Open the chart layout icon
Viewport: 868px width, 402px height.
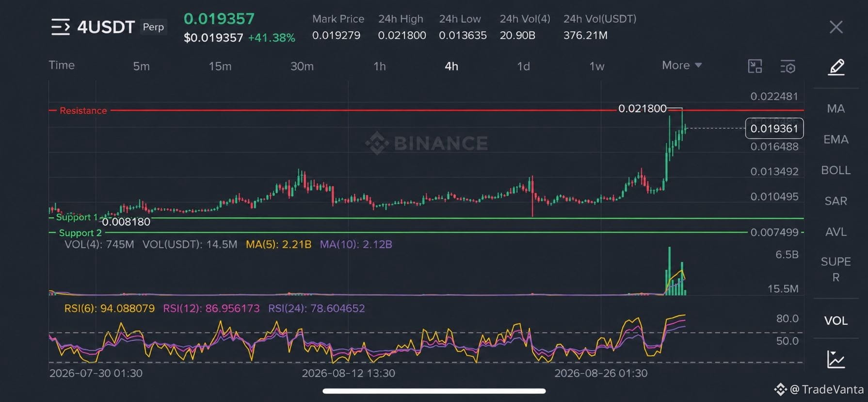pos(755,66)
